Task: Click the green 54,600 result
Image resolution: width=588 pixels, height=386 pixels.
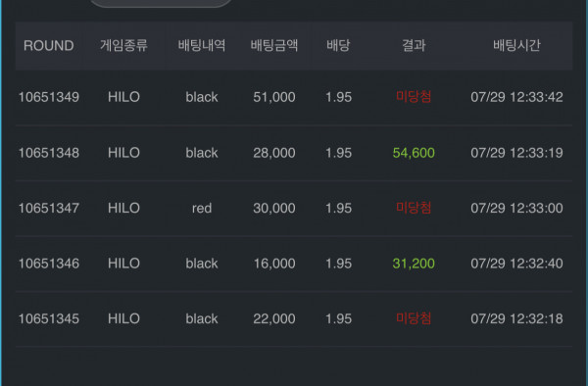Action: (414, 153)
